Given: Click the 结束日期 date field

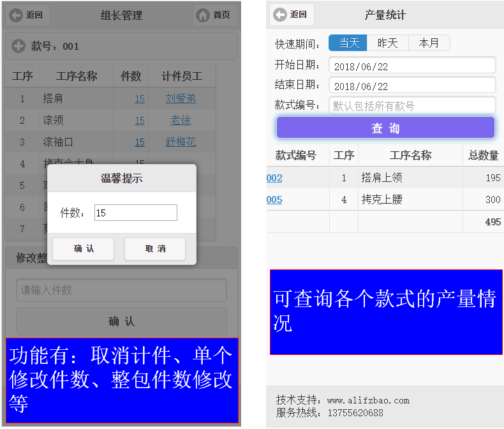Looking at the screenshot, I should pos(412,86).
